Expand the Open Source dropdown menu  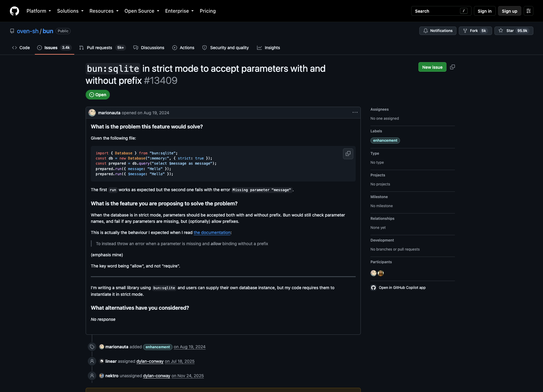point(142,11)
